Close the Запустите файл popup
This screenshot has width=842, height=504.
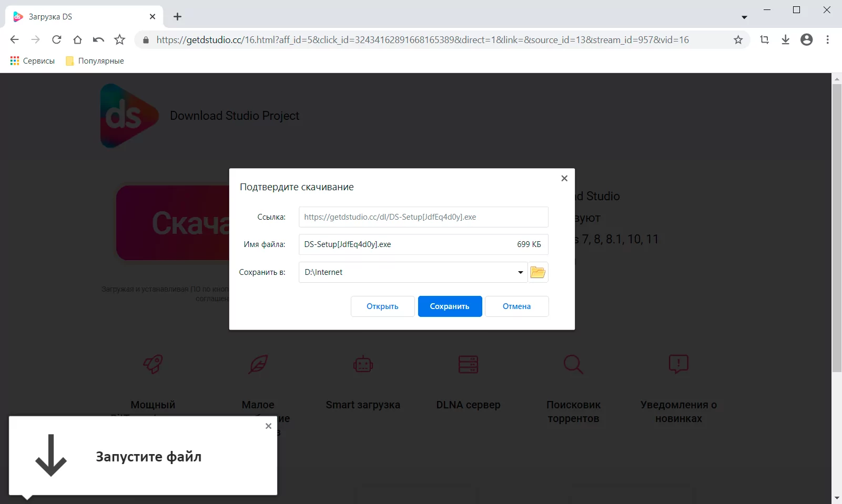(x=268, y=426)
